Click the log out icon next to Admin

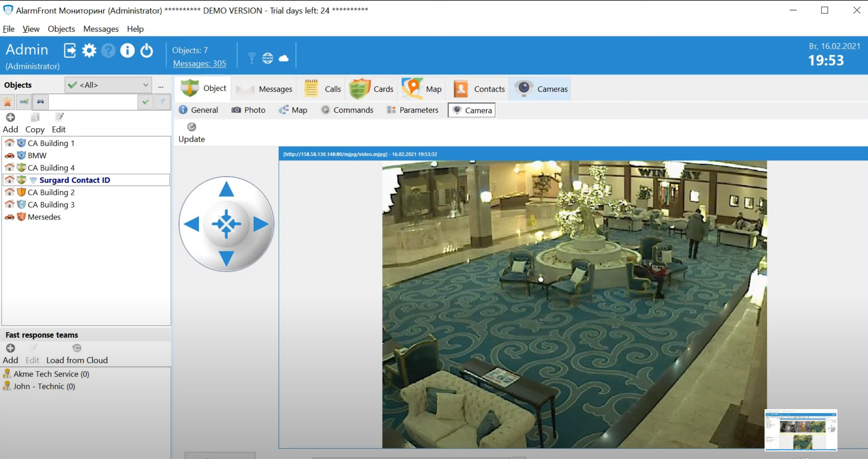pos(70,51)
